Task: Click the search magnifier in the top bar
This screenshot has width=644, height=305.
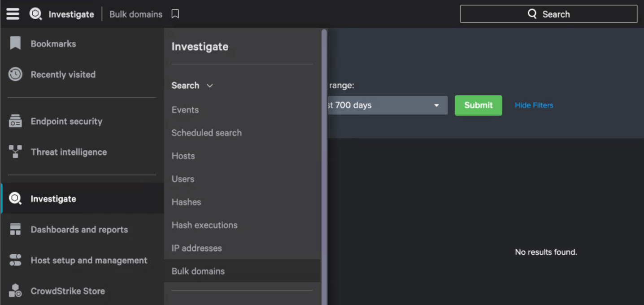Action: coord(532,13)
